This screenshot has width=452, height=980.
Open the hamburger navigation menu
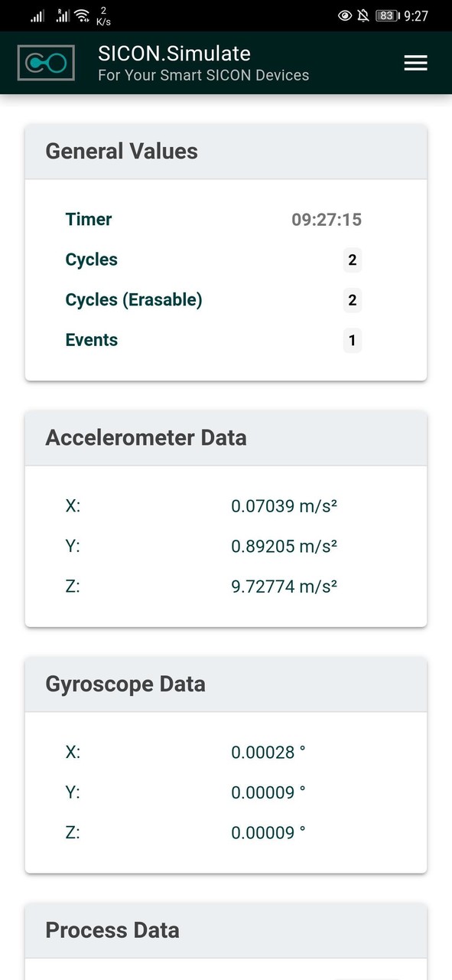(x=415, y=63)
